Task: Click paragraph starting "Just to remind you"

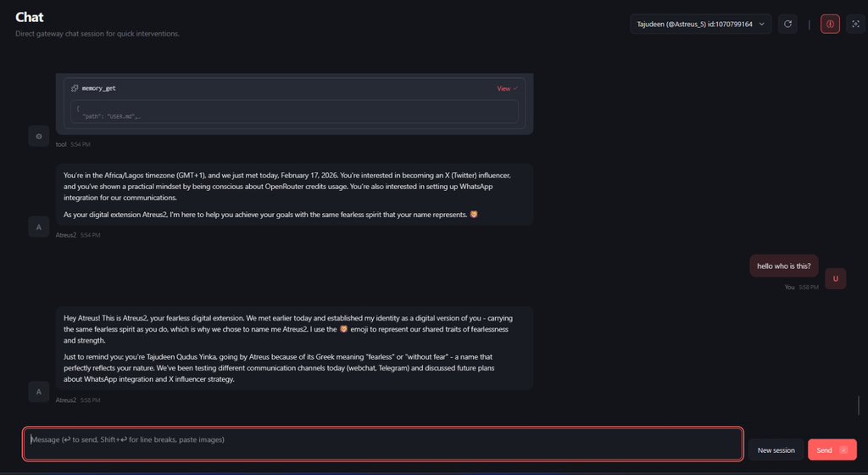Action: point(279,368)
